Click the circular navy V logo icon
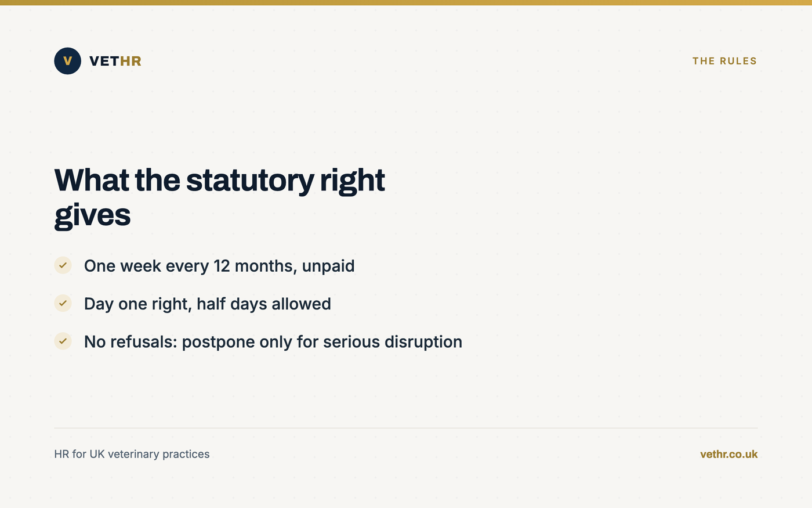812x508 pixels. (67, 61)
